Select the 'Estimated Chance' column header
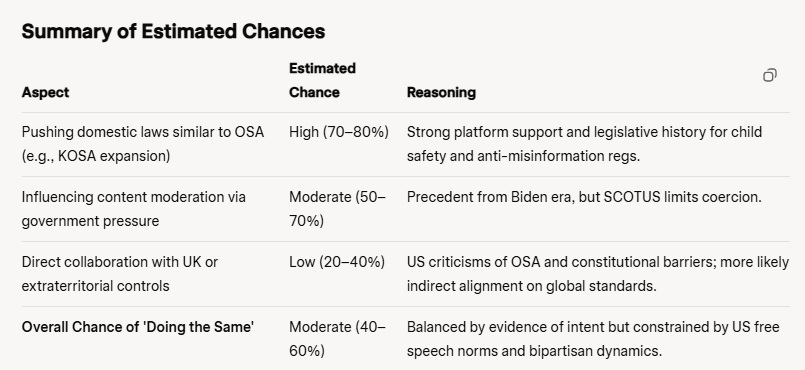The width and height of the screenshot is (805, 370). (x=322, y=80)
